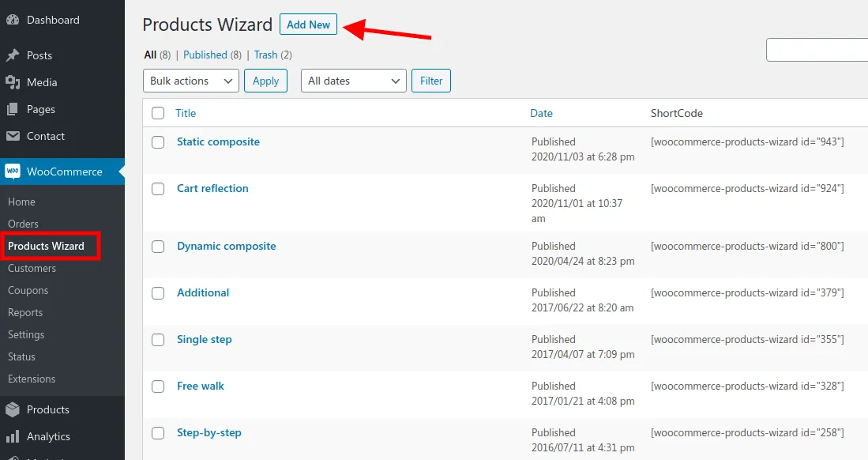Toggle the select-all checkbox near Title
The height and width of the screenshot is (460, 868).
click(x=158, y=113)
